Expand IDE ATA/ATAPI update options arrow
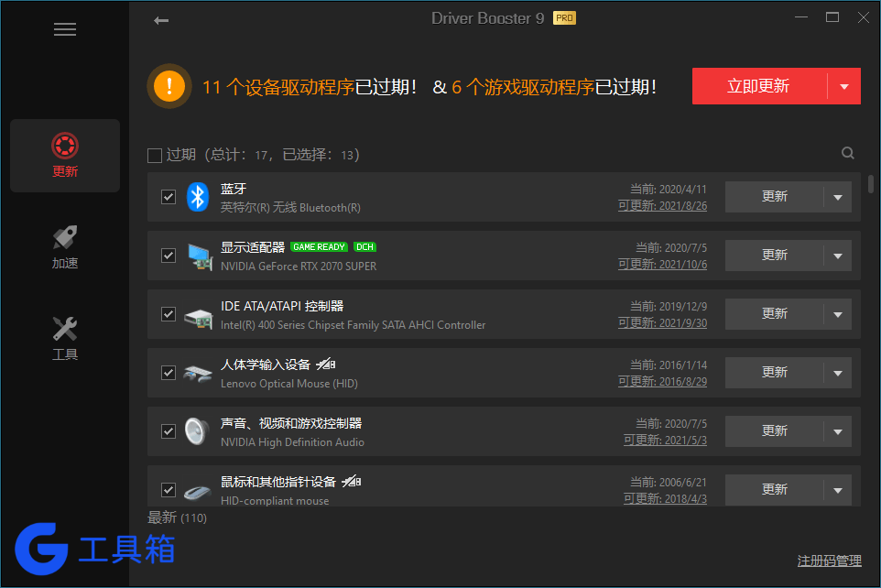Screen dimensions: 881x588 click(838, 314)
